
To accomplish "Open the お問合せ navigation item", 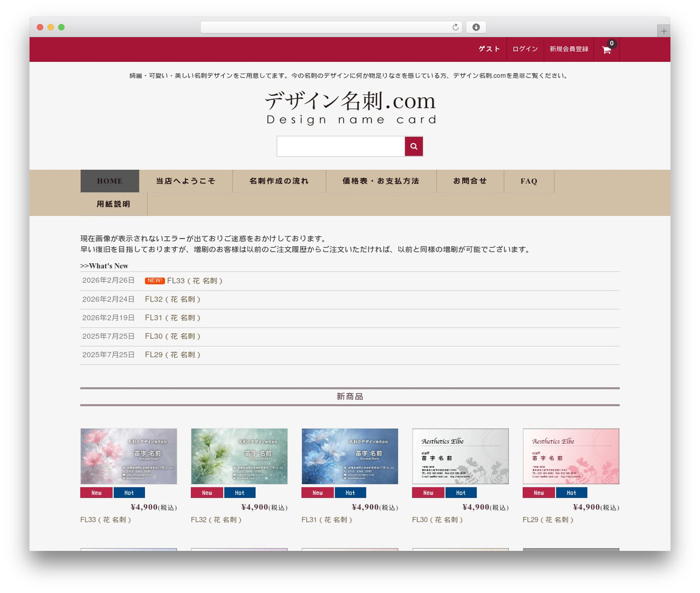I will 470,181.
